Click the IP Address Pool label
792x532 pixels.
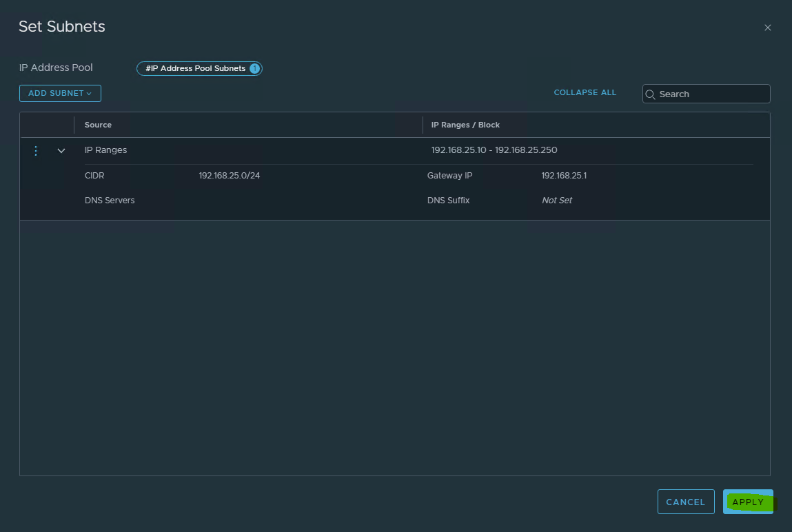click(56, 68)
